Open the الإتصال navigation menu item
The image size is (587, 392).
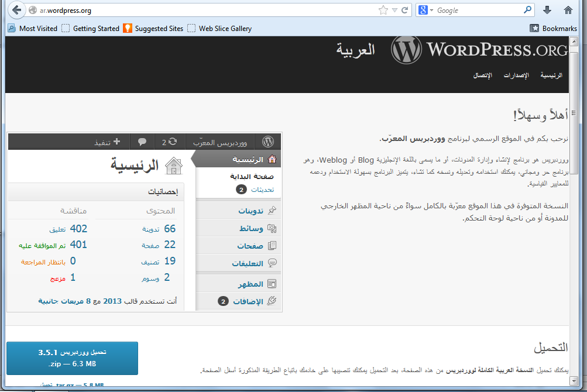(483, 75)
